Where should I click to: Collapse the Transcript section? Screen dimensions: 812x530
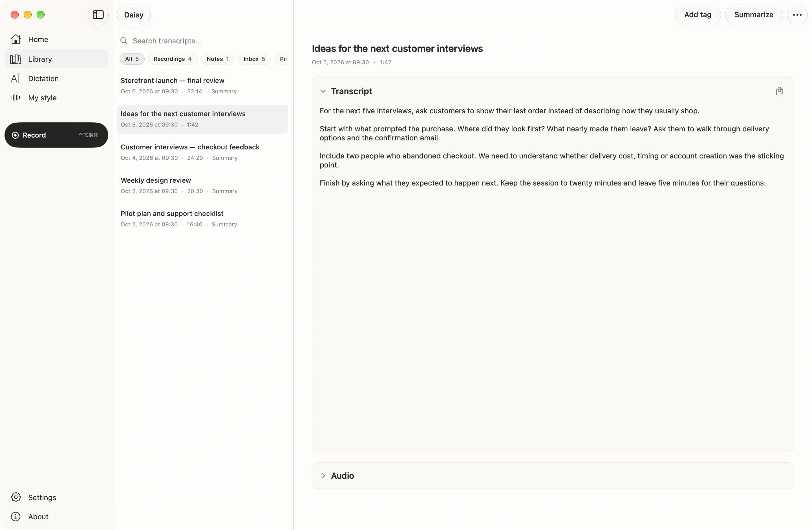(323, 91)
